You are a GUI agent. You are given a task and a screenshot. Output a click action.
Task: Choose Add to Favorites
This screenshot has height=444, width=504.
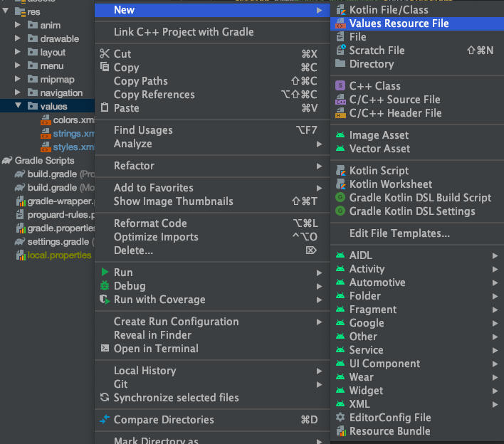212,188
